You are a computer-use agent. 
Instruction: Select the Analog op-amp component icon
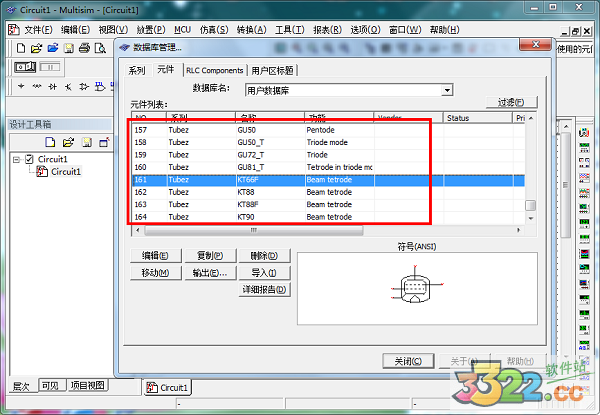click(x=84, y=87)
